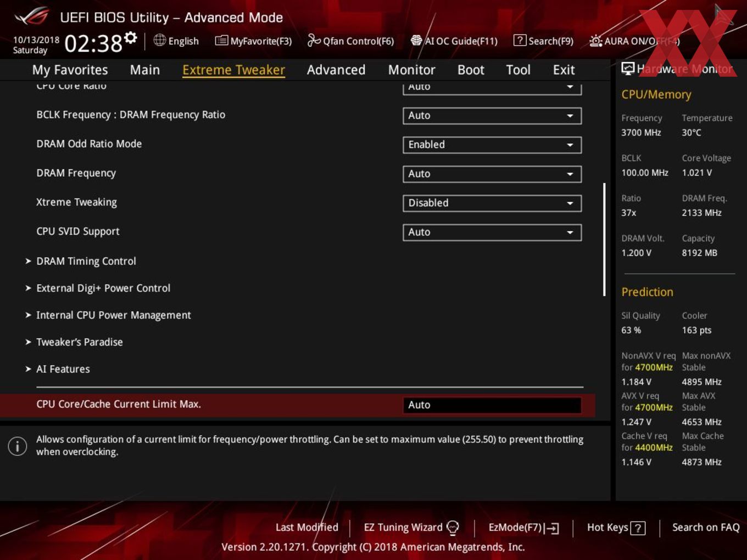
Task: Open Xtreme Tweaking dropdown
Action: click(x=492, y=203)
